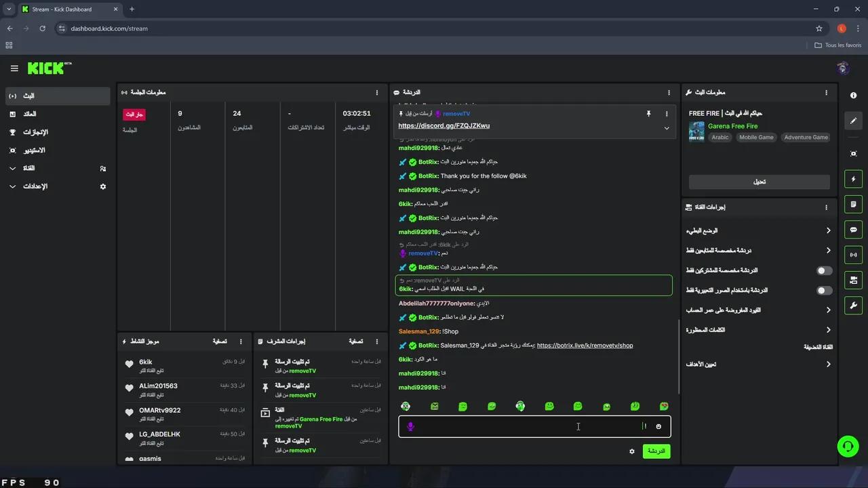Expand followers-only chat option
The image size is (868, 488).
tap(758, 251)
